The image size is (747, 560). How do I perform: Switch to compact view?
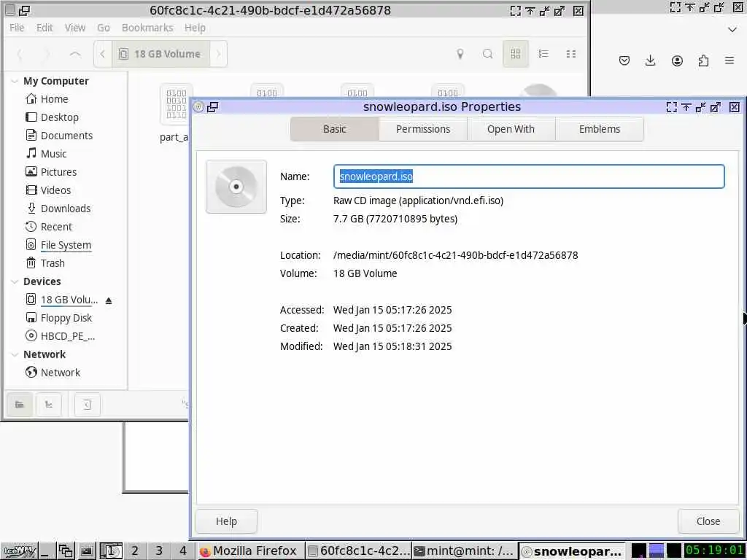tap(571, 54)
